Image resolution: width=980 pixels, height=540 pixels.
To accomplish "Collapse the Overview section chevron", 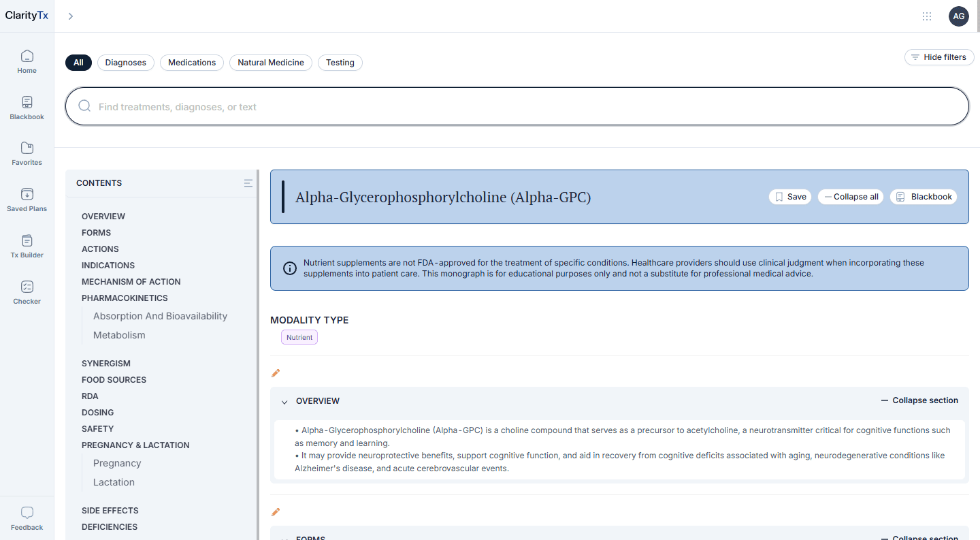I will pyautogui.click(x=284, y=402).
